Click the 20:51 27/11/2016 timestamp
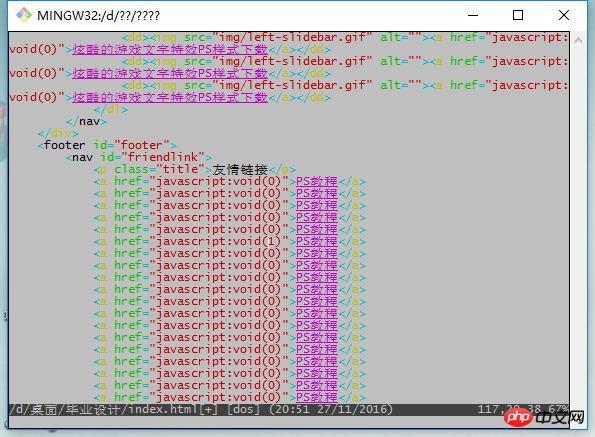This screenshot has width=595, height=437. (x=331, y=409)
